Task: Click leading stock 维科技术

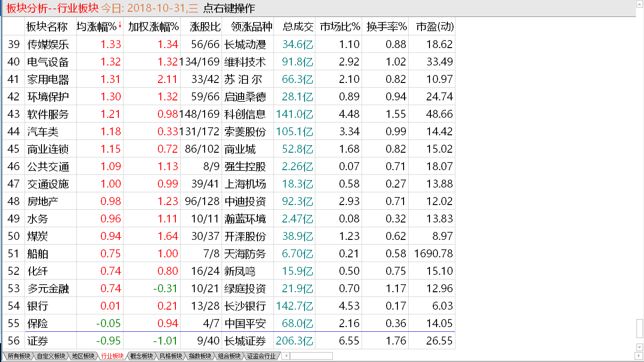Action: (245, 62)
